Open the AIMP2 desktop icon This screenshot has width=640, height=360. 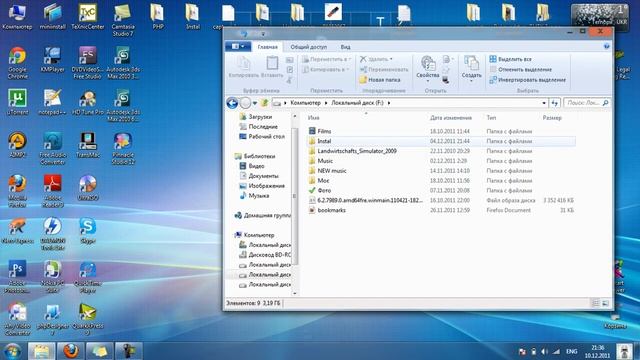(x=17, y=144)
